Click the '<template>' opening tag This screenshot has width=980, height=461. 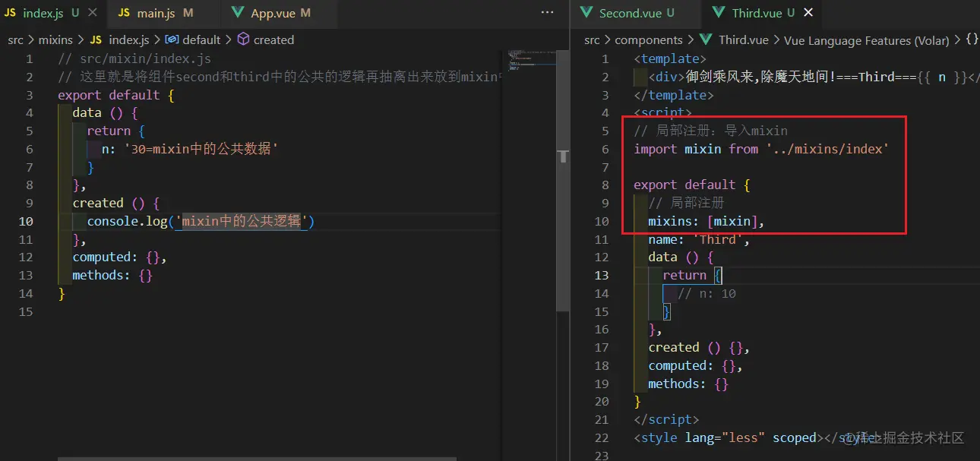point(670,58)
